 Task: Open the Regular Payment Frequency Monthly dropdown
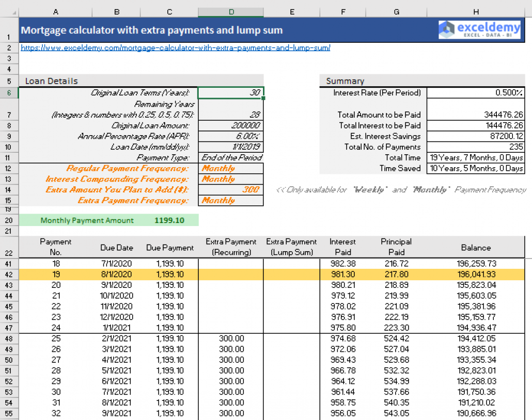point(231,168)
